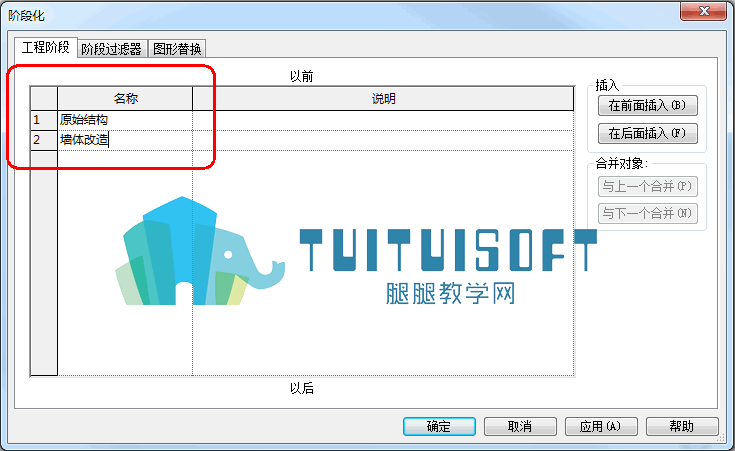Open help via 帮助 button
The width and height of the screenshot is (735, 451).
pyautogui.click(x=682, y=426)
